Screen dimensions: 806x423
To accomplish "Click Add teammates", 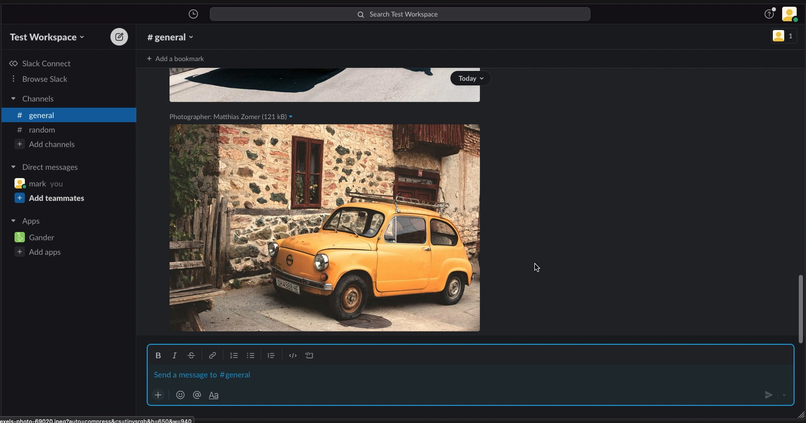I will (57, 198).
